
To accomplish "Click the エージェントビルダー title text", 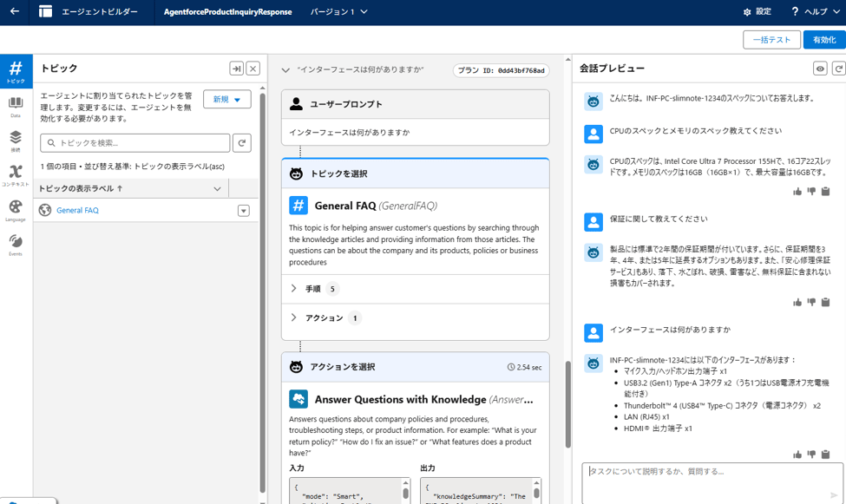I will tap(100, 12).
